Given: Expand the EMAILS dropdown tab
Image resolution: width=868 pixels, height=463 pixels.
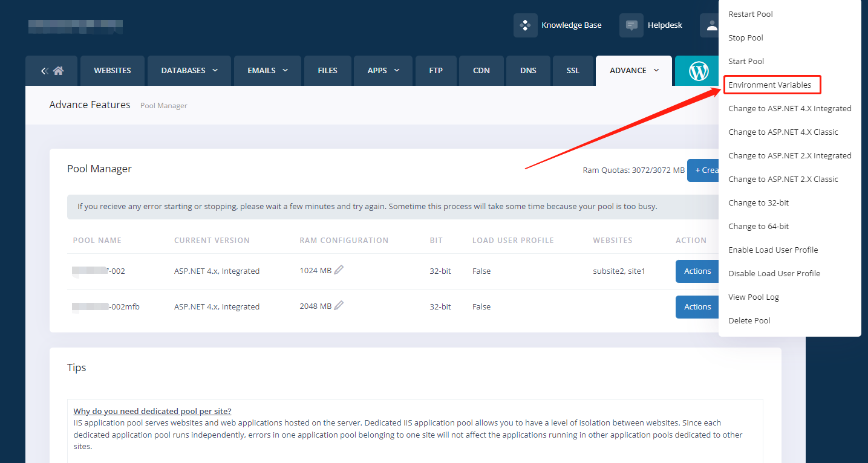Looking at the screenshot, I should point(267,71).
